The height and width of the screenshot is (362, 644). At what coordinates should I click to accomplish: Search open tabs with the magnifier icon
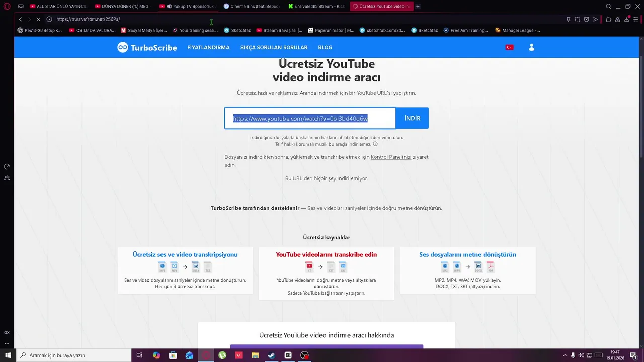click(608, 6)
